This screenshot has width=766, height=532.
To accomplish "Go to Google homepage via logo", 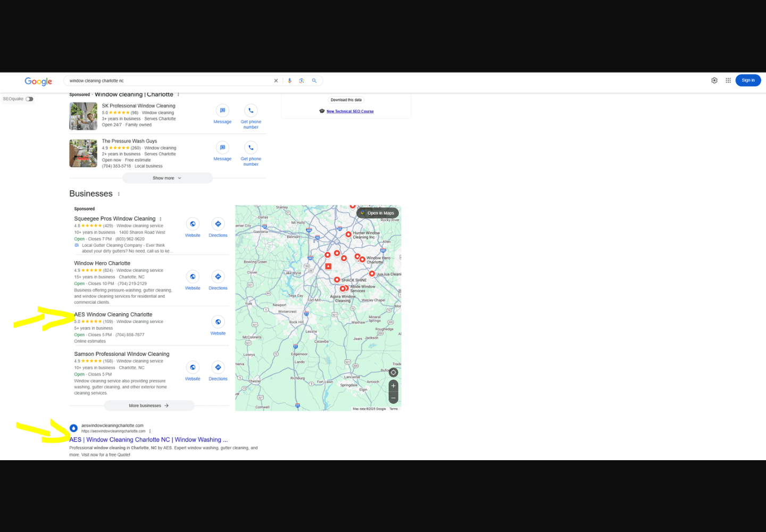I will [38, 81].
